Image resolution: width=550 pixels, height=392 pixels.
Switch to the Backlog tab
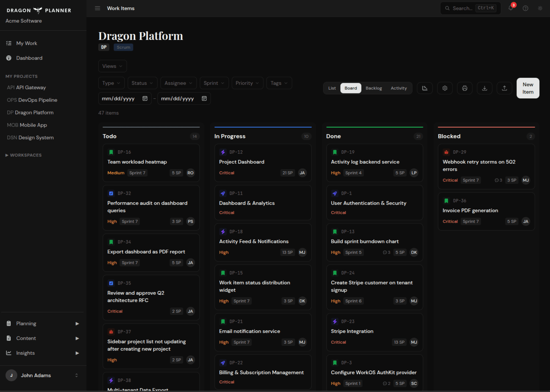(x=374, y=88)
